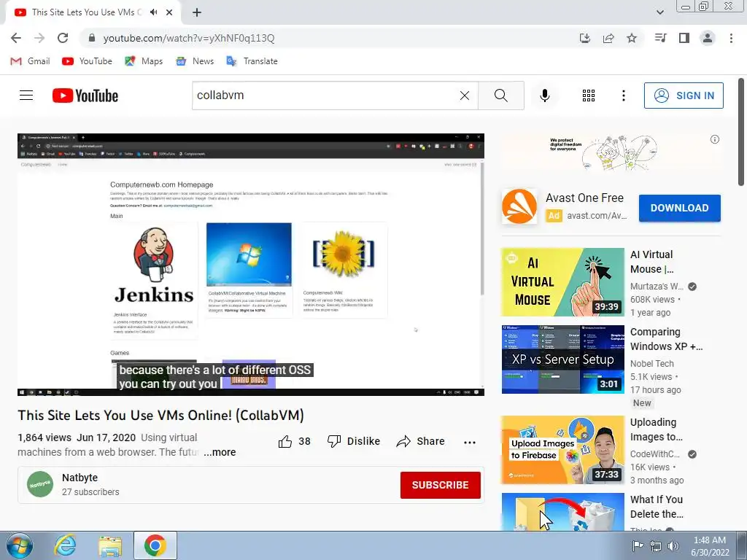Open Chrome's three-dot menu
The image size is (747, 560).
(731, 38)
